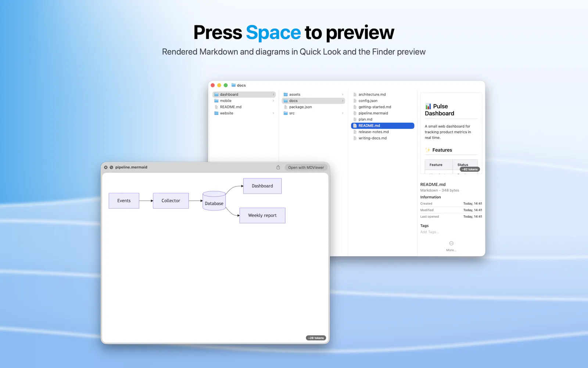Select README.md in first Finder column

(244, 107)
